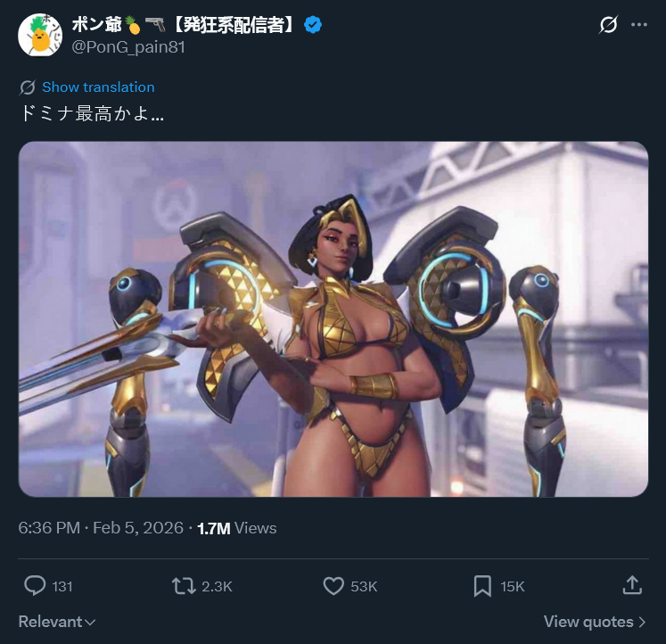
Task: Click the translation icon beside Show translation
Action: 27,87
